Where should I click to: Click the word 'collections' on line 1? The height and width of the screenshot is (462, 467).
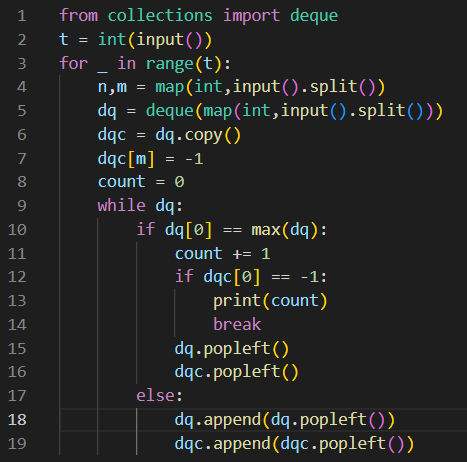(x=160, y=16)
